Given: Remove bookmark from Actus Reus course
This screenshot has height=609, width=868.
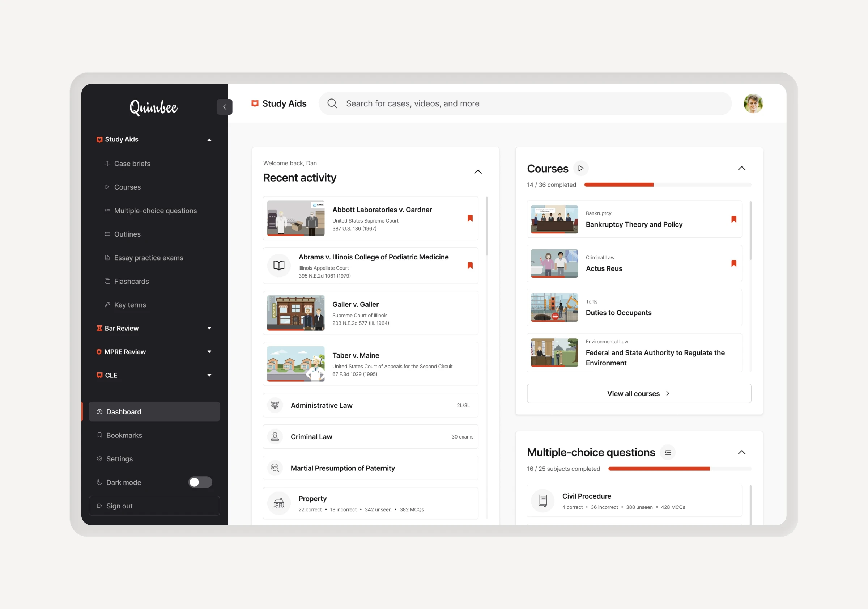Looking at the screenshot, I should (x=733, y=263).
